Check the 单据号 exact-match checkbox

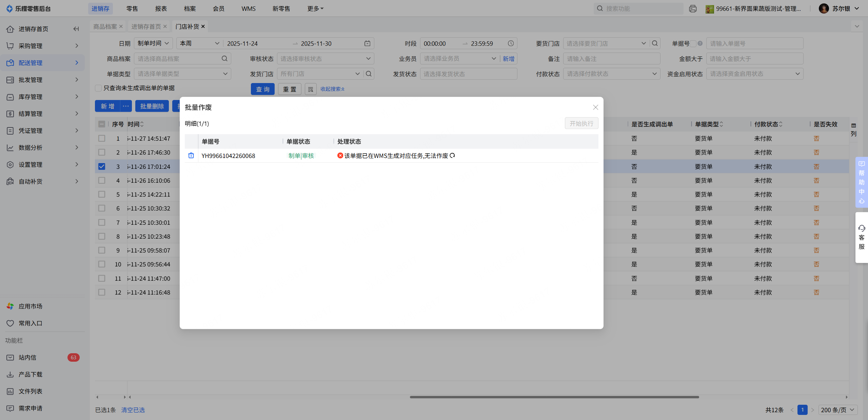point(693,43)
